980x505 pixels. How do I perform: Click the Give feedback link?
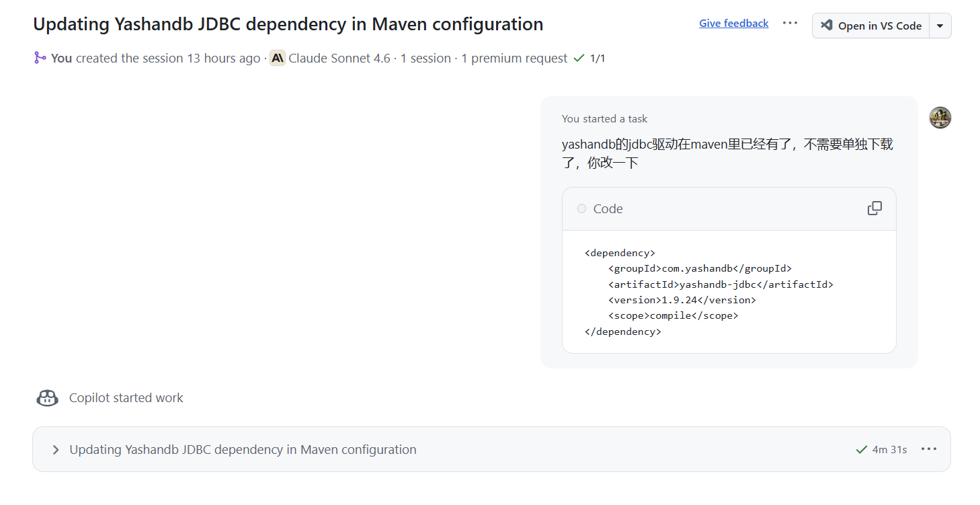733,24
